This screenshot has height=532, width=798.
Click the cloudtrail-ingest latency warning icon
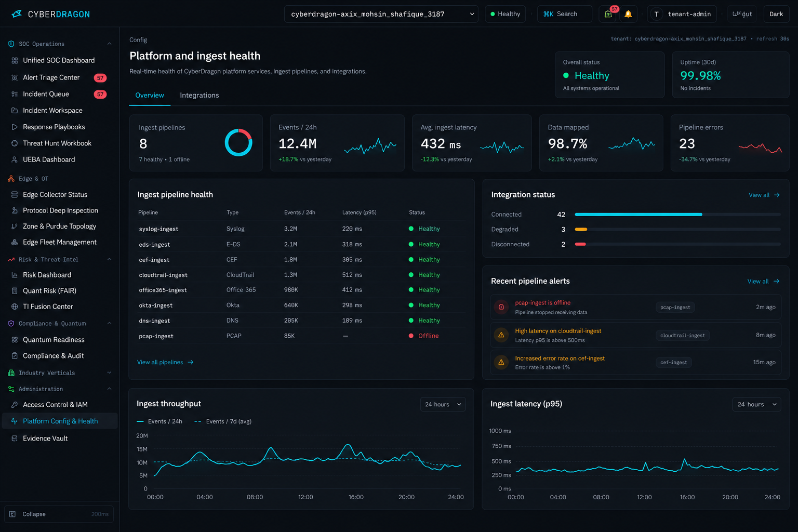click(x=501, y=335)
